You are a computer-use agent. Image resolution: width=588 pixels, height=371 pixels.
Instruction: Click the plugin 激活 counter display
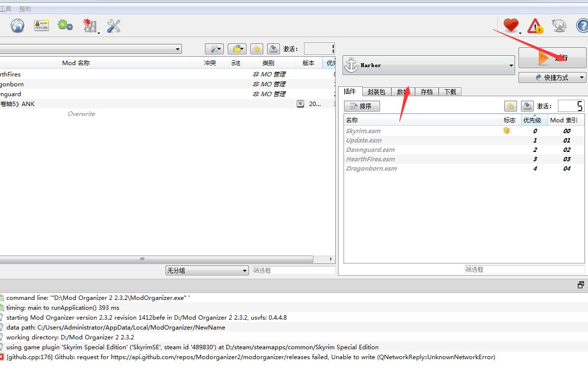point(571,106)
